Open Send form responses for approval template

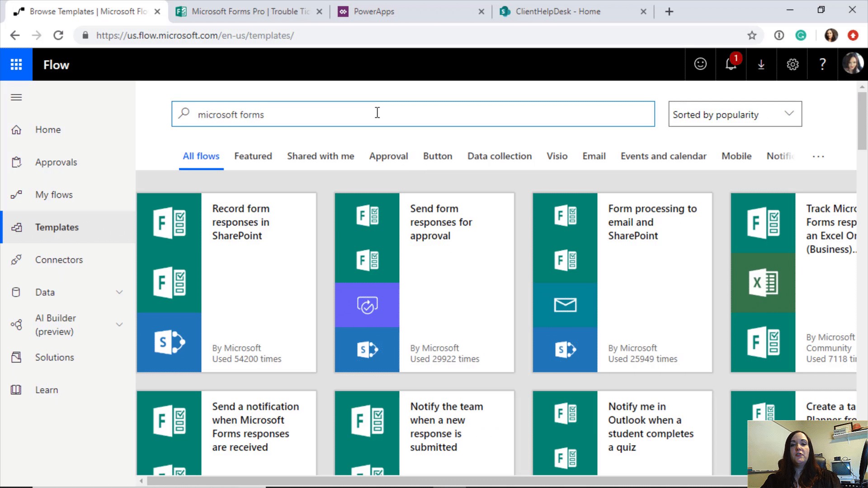coord(425,283)
